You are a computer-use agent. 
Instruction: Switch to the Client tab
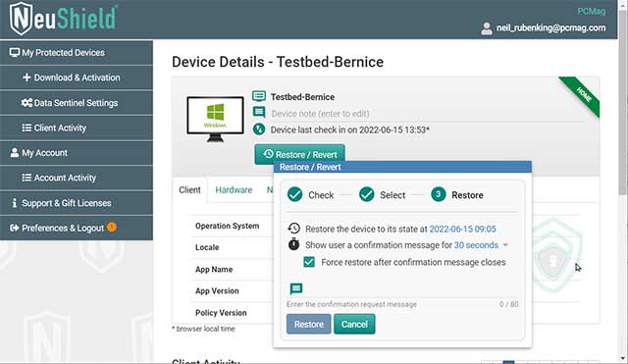click(189, 189)
